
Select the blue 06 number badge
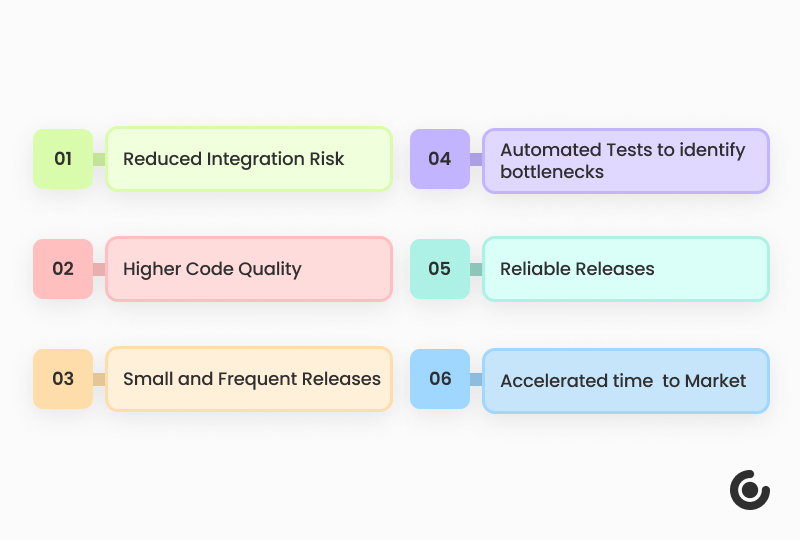point(440,379)
